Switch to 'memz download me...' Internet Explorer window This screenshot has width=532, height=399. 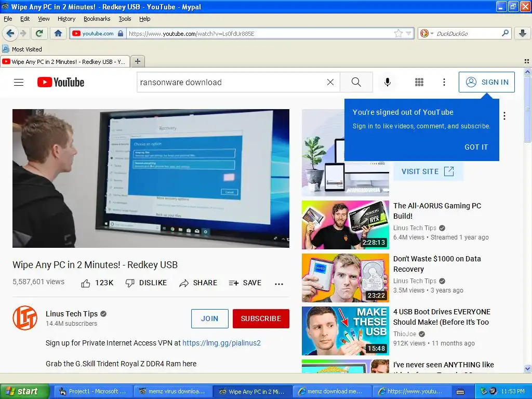tap(331, 391)
